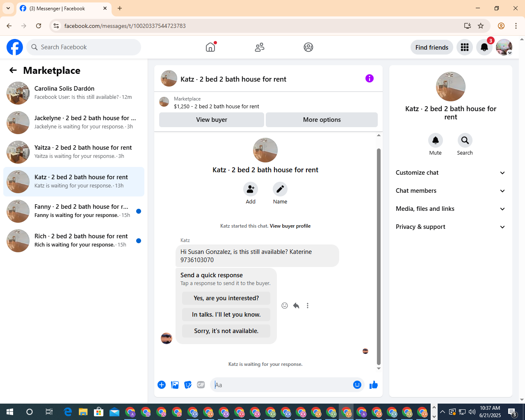
Task: Open new browser tab plus button
Action: point(120,8)
